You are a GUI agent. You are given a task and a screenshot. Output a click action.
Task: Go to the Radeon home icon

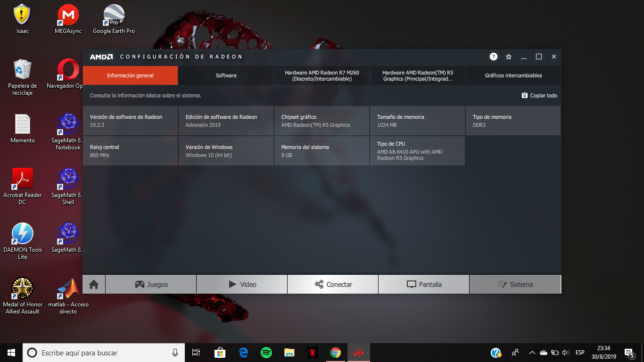coord(94,284)
